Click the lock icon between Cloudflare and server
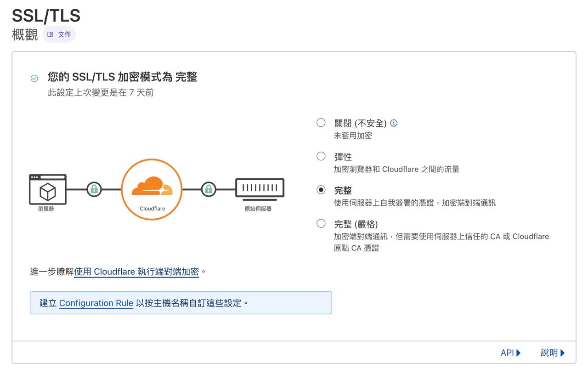 (209, 189)
